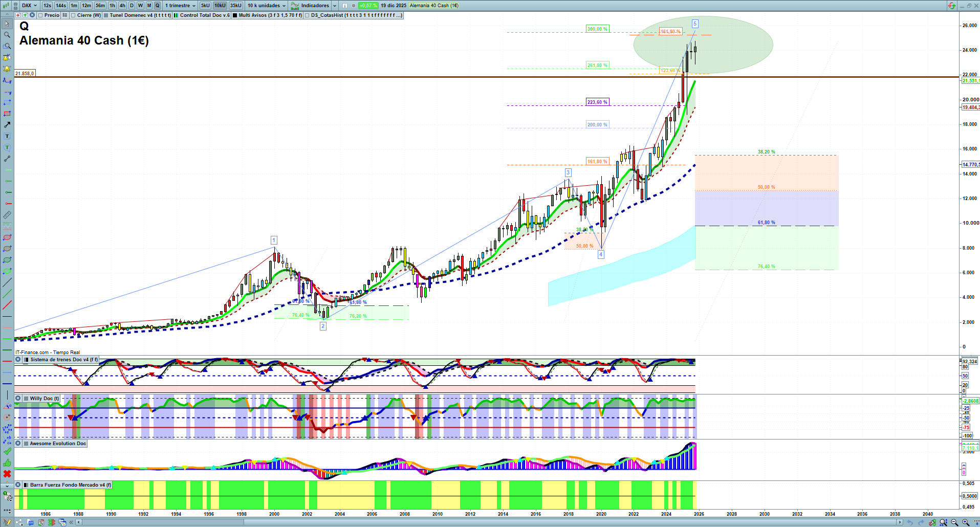Screen dimensions: 980x527
Task: Select the ruler measurement tool
Action: (7, 215)
